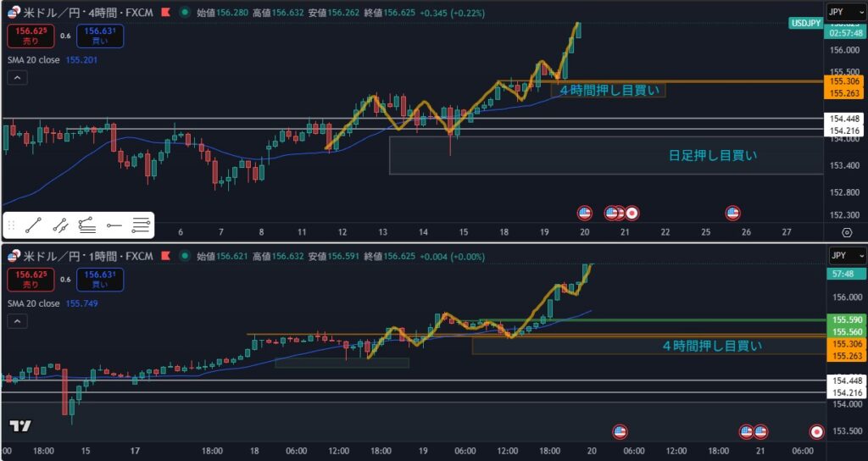This screenshot has height=461, width=868.
Task: Select the horizontal line drawing tool
Action: click(x=114, y=225)
